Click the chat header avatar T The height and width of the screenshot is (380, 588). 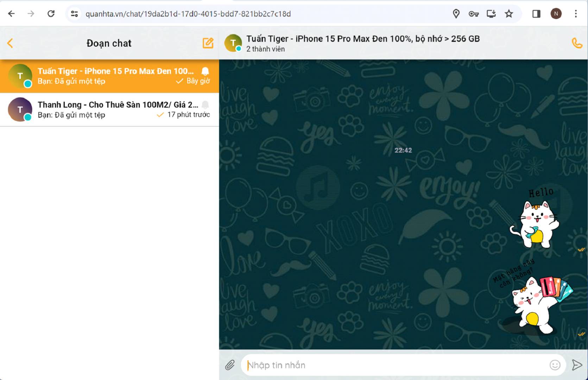point(233,43)
